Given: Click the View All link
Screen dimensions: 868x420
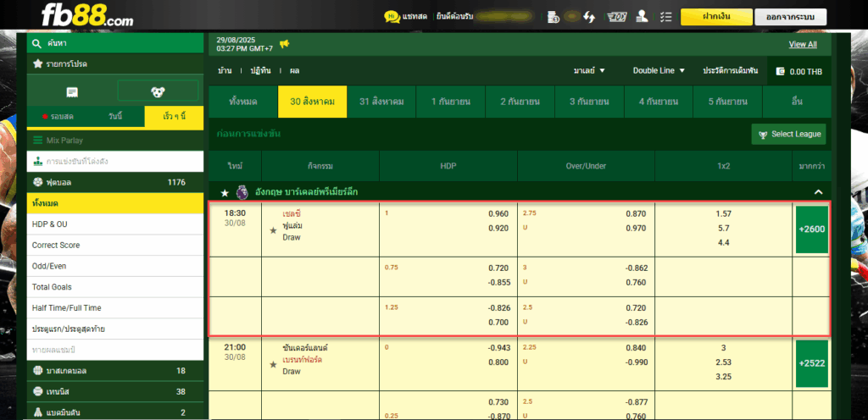Looking at the screenshot, I should pos(803,45).
